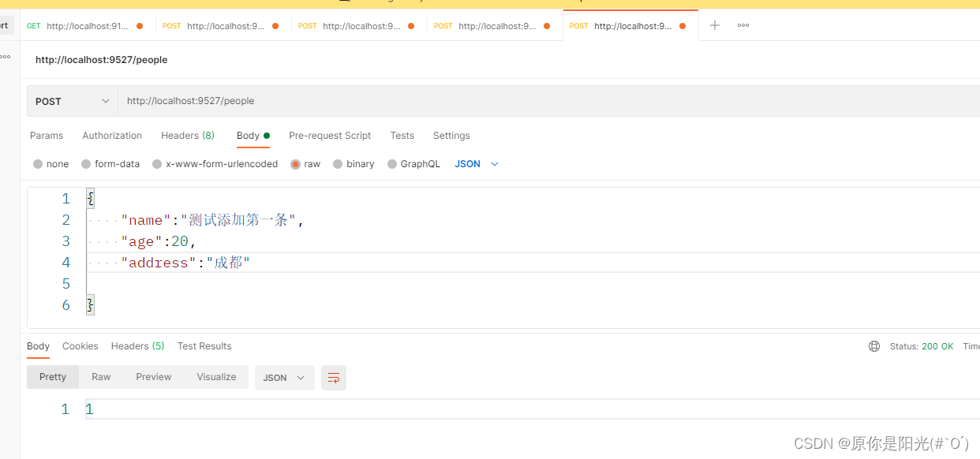980x459 pixels.
Task: Click the response value 1 line
Action: pyautogui.click(x=533, y=409)
